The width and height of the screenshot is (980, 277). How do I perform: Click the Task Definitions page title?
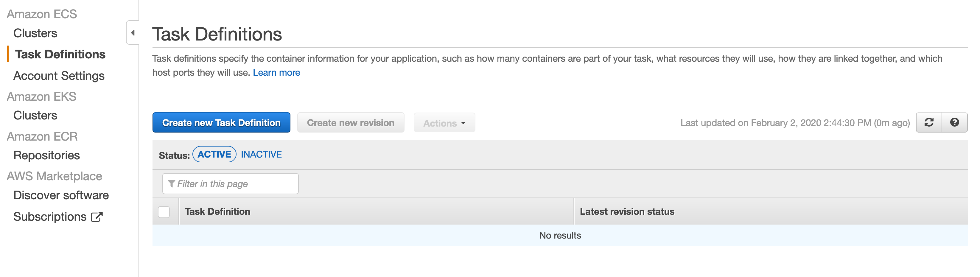[x=217, y=34]
